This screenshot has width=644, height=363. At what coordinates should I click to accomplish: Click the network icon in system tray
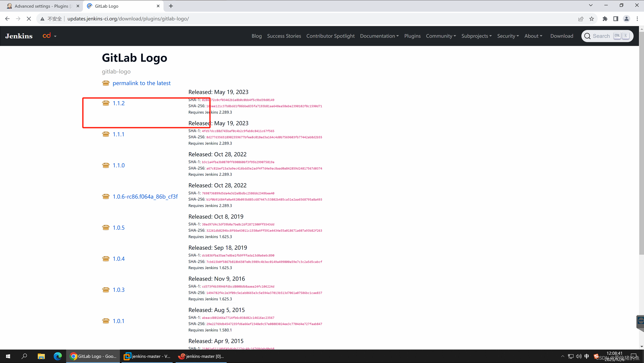pos(571,356)
